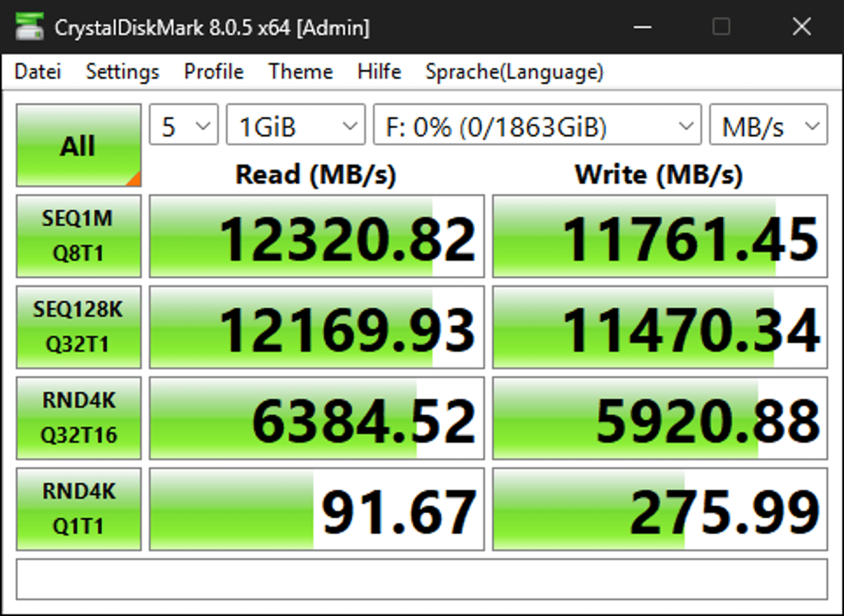Open the Datei menu
The width and height of the screenshot is (844, 616).
38,72
